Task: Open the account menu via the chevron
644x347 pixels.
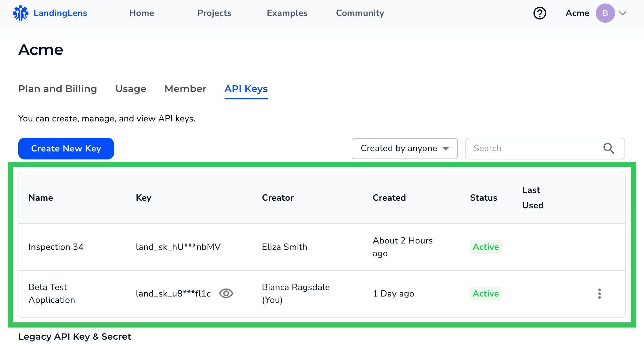Action: click(623, 14)
